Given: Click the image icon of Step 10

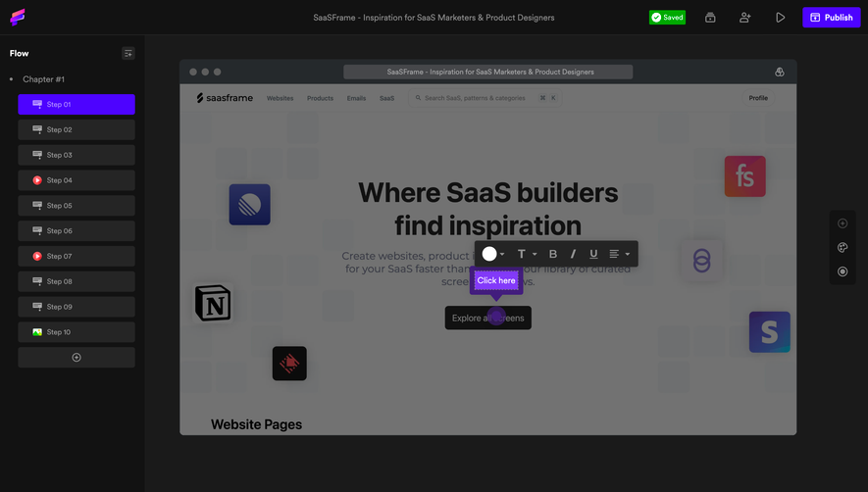Looking at the screenshot, I should tap(37, 332).
